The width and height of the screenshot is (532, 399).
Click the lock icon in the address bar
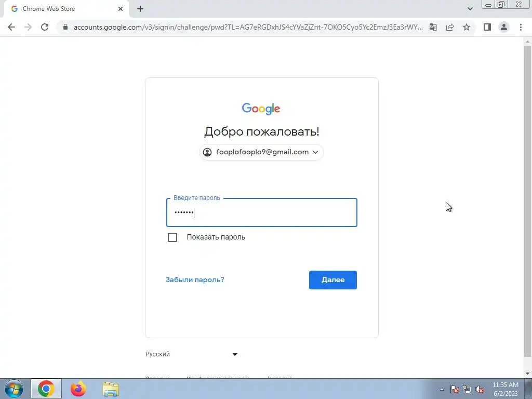click(65, 27)
